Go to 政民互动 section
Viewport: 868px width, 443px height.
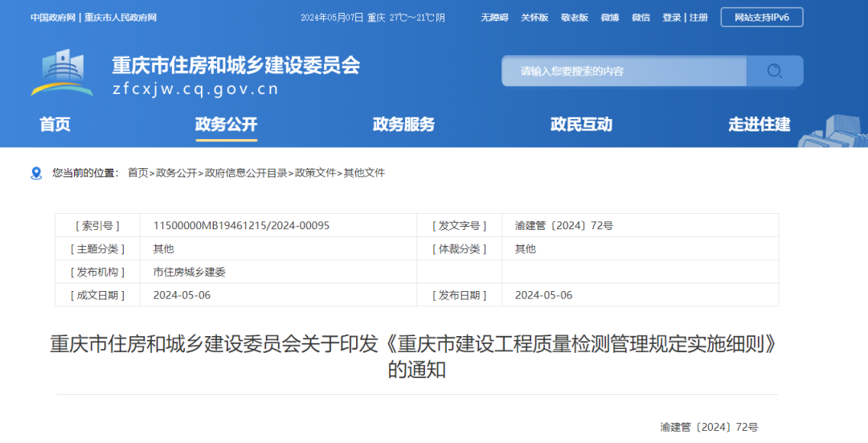[581, 124]
